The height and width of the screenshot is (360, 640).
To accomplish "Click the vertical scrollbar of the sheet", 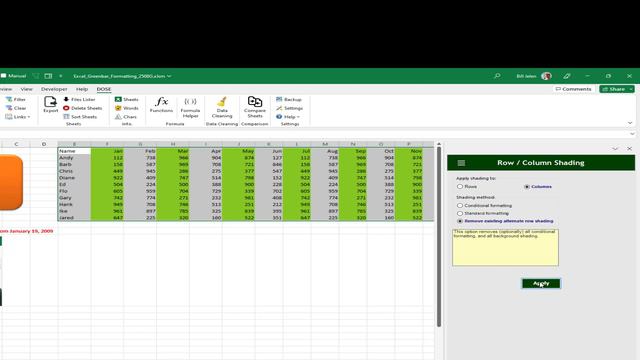I will tap(439, 237).
